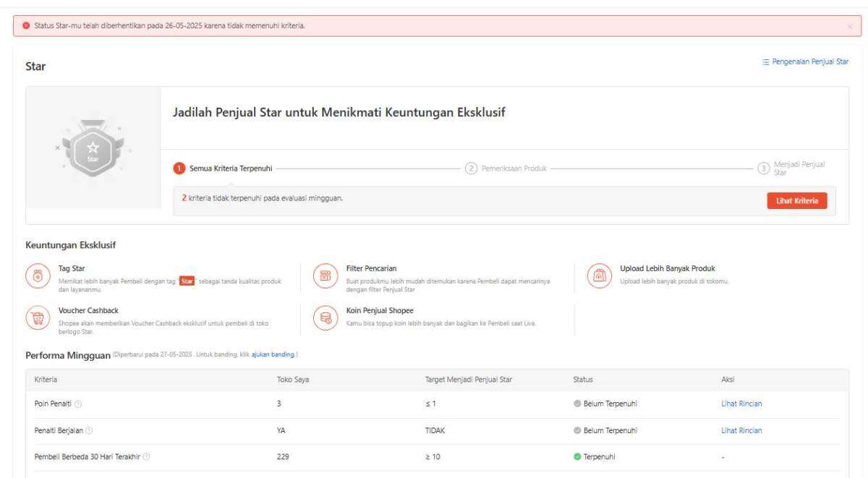Click the Tag Star benefit icon
Viewport: 868px width, 478px height.
click(37, 278)
